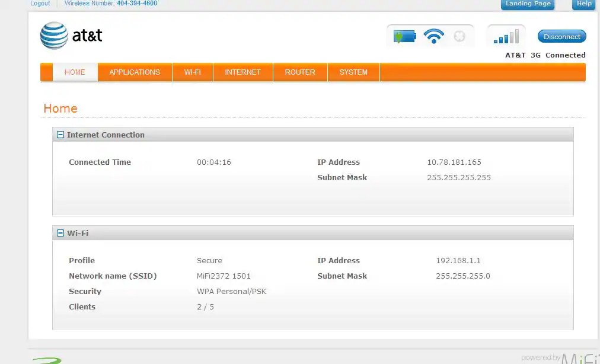The width and height of the screenshot is (600, 364).
Task: Collapse the Internet Connection section
Action: pyautogui.click(x=60, y=135)
